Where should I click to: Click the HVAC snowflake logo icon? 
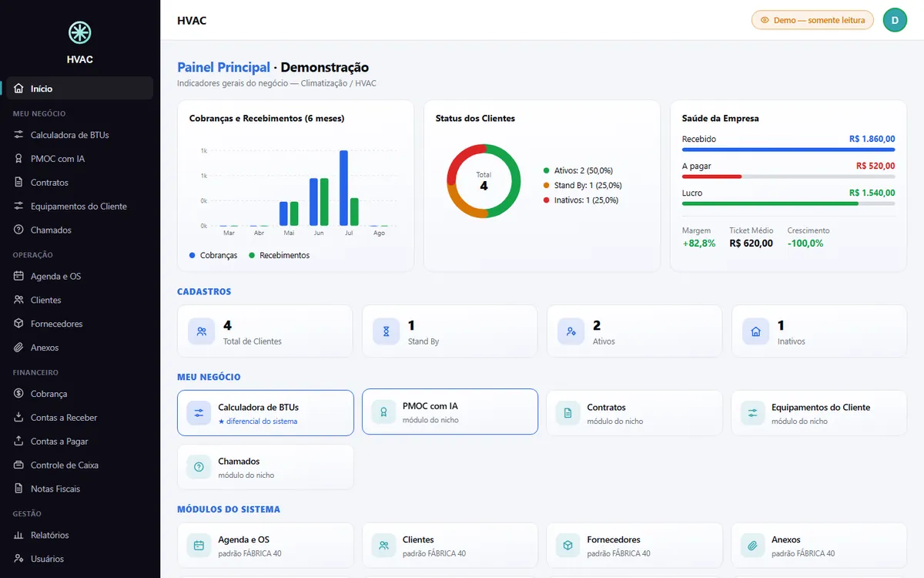click(80, 32)
